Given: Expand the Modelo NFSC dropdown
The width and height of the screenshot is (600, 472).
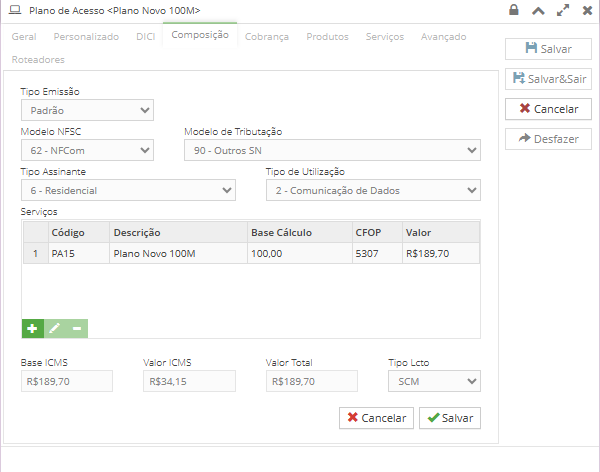Looking at the screenshot, I should [87, 150].
